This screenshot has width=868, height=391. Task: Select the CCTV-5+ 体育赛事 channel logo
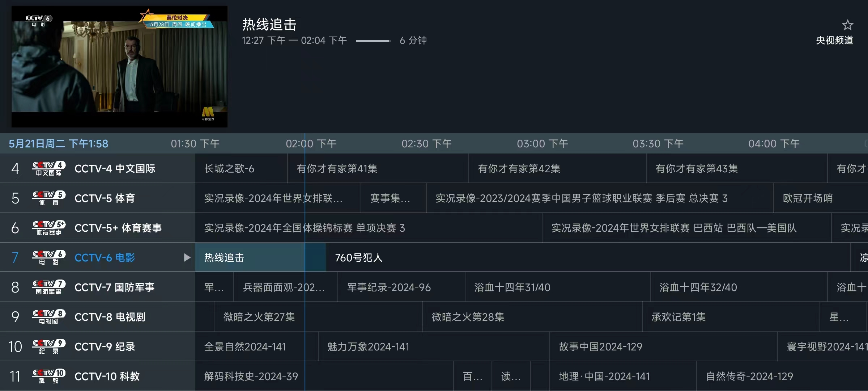pos(49,228)
